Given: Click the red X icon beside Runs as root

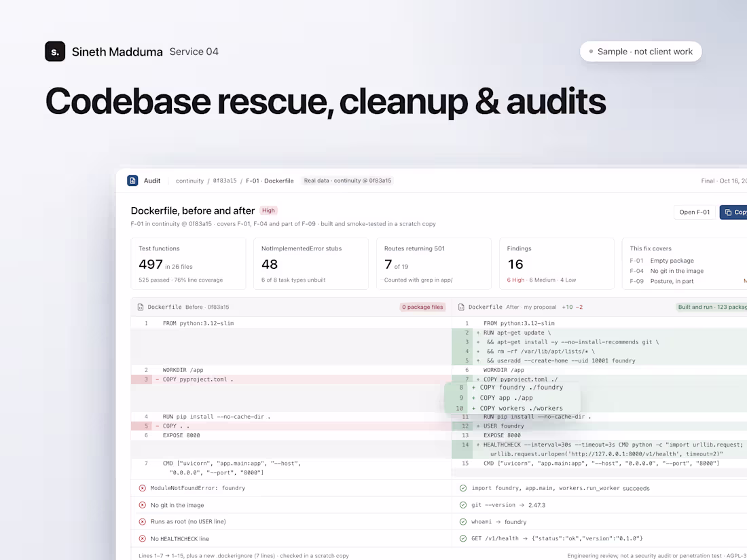Looking at the screenshot, I should tap(143, 522).
